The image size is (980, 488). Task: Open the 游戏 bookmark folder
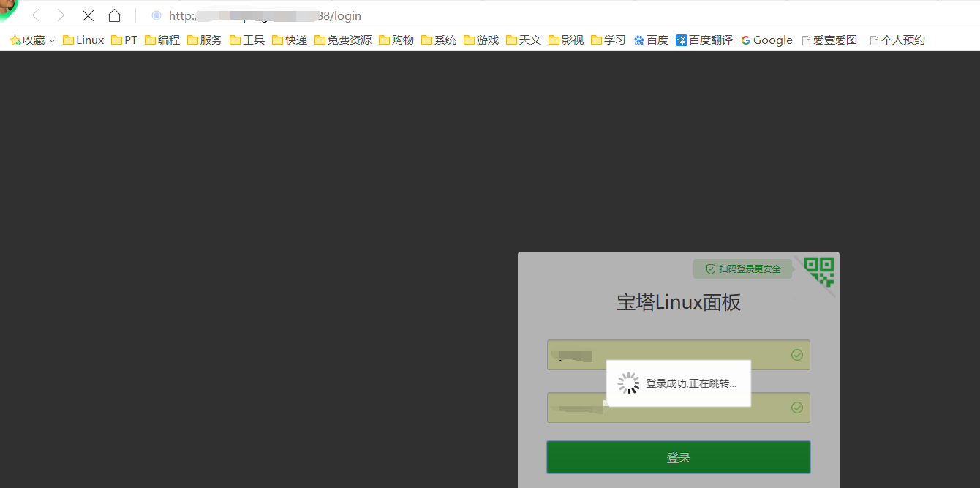click(481, 40)
